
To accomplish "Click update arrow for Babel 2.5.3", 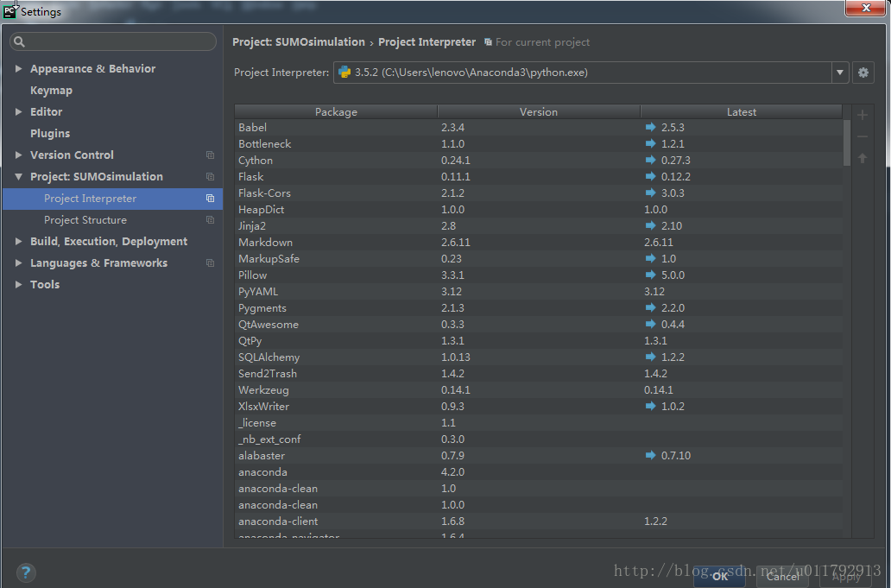I will [651, 127].
